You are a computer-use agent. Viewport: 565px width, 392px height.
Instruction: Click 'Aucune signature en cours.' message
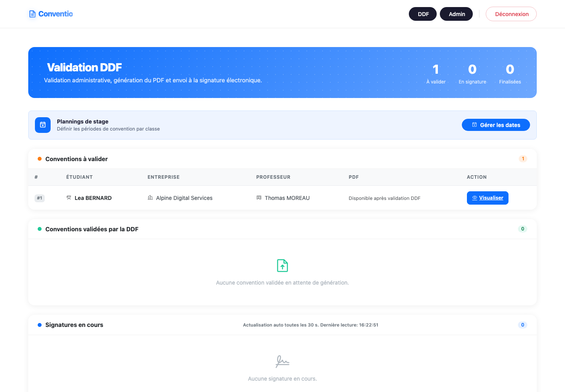pos(282,379)
